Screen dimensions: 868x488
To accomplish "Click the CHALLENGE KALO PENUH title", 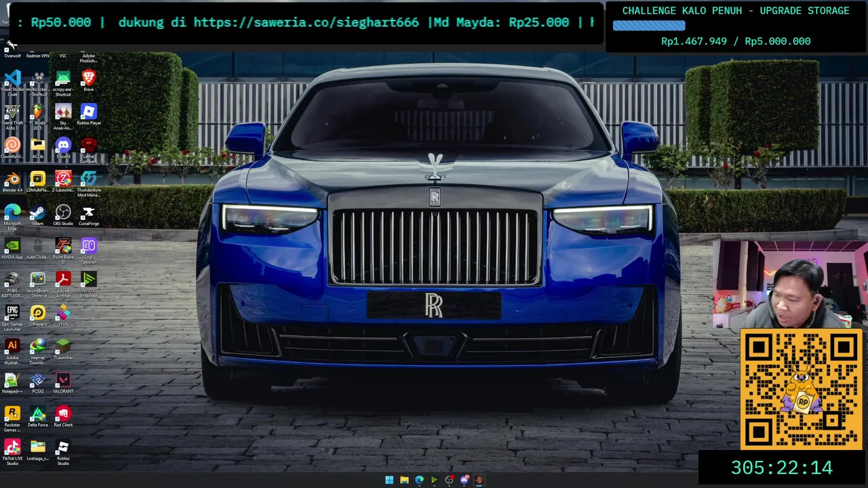I will 736,11.
